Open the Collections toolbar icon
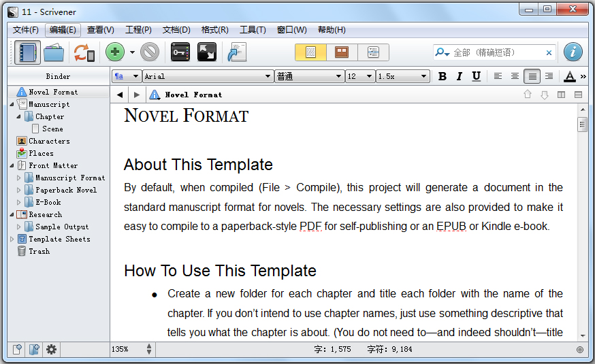595x364 pixels. click(54, 52)
